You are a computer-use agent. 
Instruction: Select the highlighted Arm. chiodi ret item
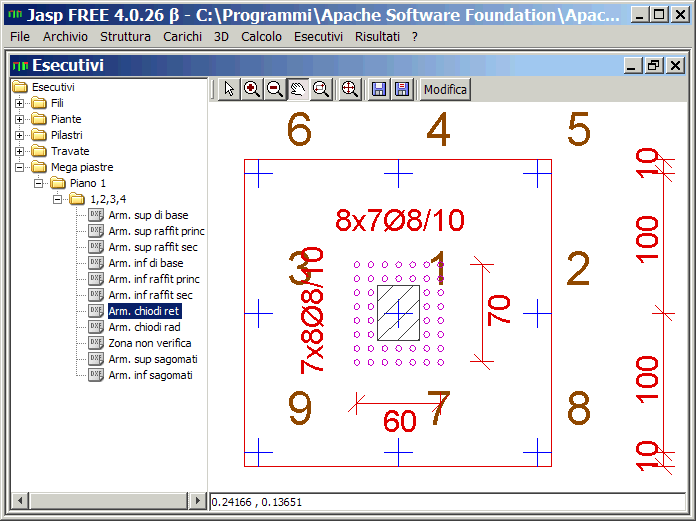point(144,311)
